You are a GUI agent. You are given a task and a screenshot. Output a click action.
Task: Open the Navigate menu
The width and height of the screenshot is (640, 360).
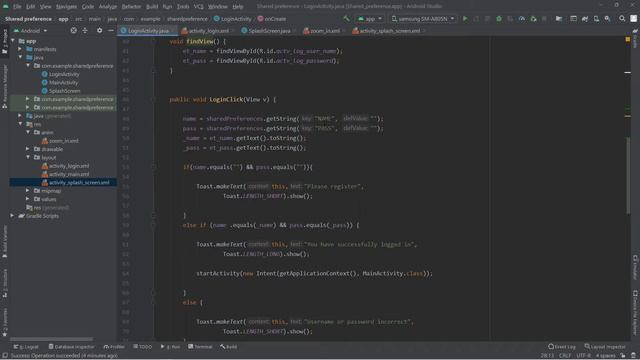click(x=66, y=7)
